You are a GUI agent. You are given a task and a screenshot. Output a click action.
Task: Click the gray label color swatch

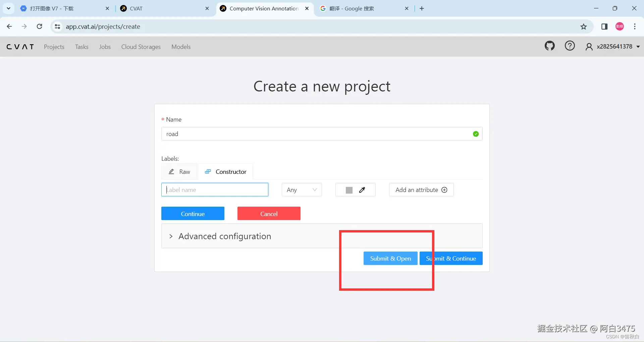[349, 190]
